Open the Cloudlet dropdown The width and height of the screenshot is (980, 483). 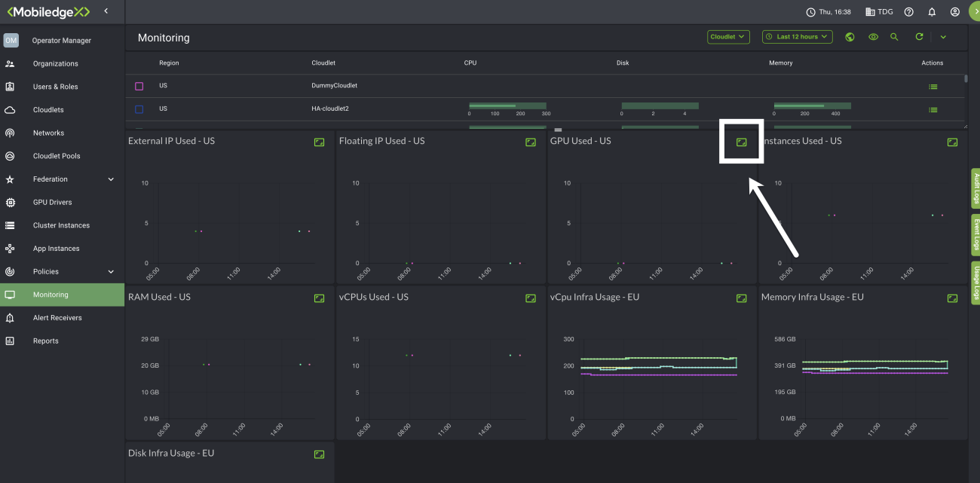click(x=728, y=37)
